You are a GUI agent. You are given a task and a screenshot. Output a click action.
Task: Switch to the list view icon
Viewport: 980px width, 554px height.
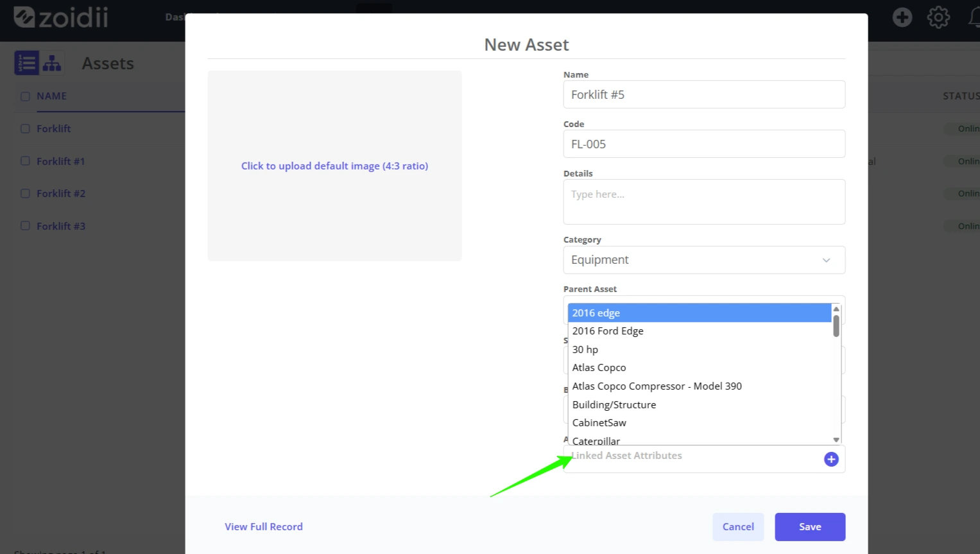pos(26,63)
